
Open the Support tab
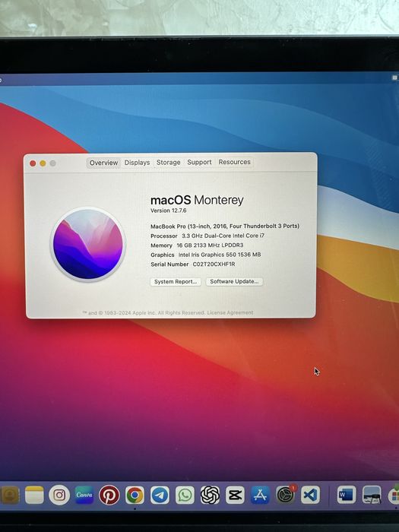click(x=199, y=162)
